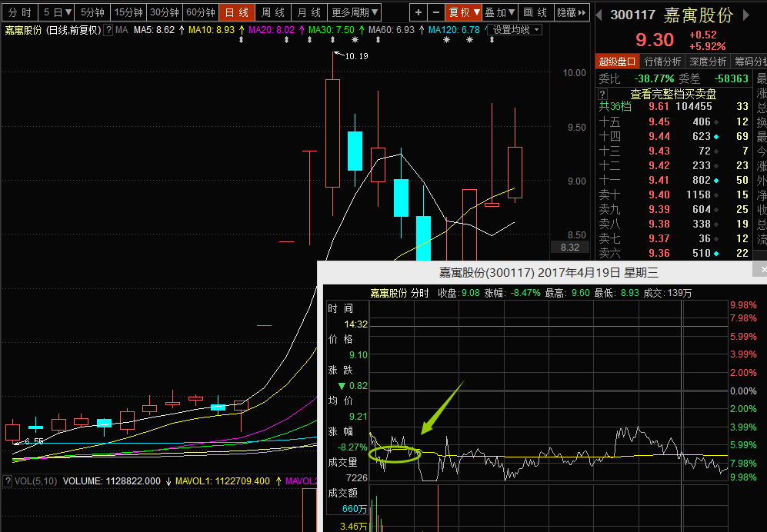Image resolution: width=767 pixels, height=532 pixels.
Task: Click help icon beside MA indicator label
Action: tap(108, 30)
